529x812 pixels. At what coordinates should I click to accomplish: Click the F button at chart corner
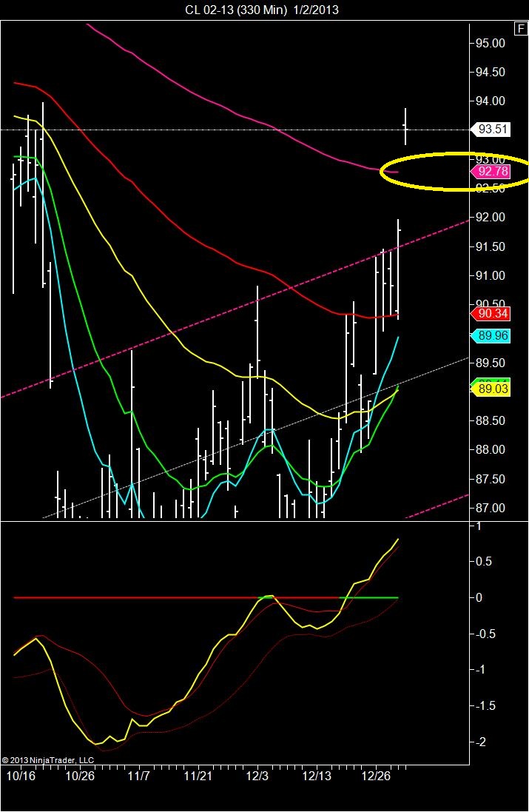(x=520, y=28)
